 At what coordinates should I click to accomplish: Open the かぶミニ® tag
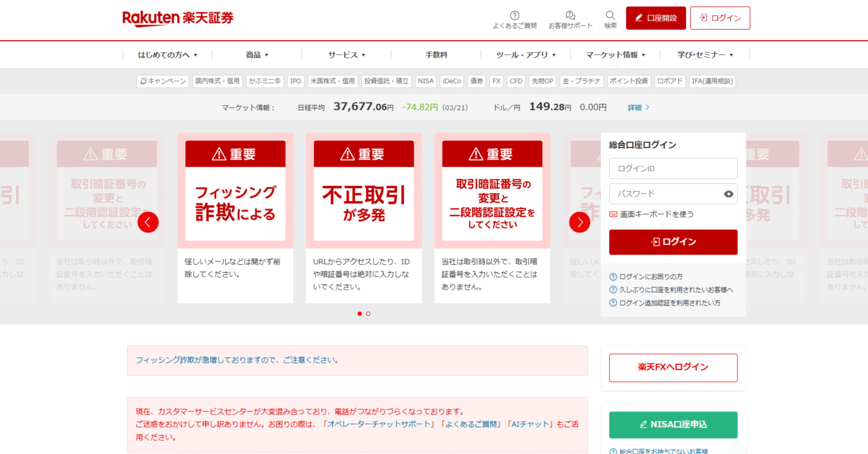[265, 81]
